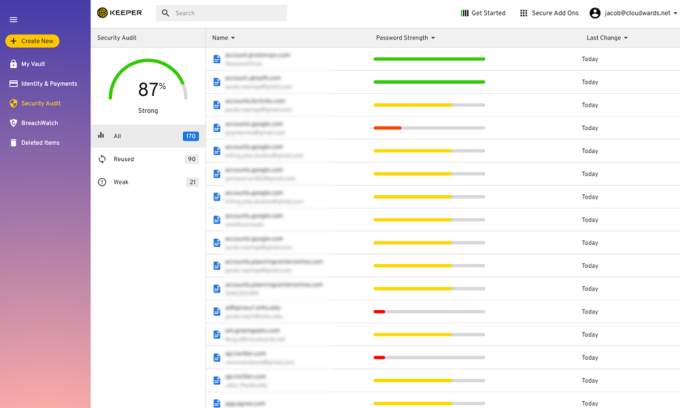Open the Secure Add Ons grid icon
680x408 pixels.
(524, 13)
